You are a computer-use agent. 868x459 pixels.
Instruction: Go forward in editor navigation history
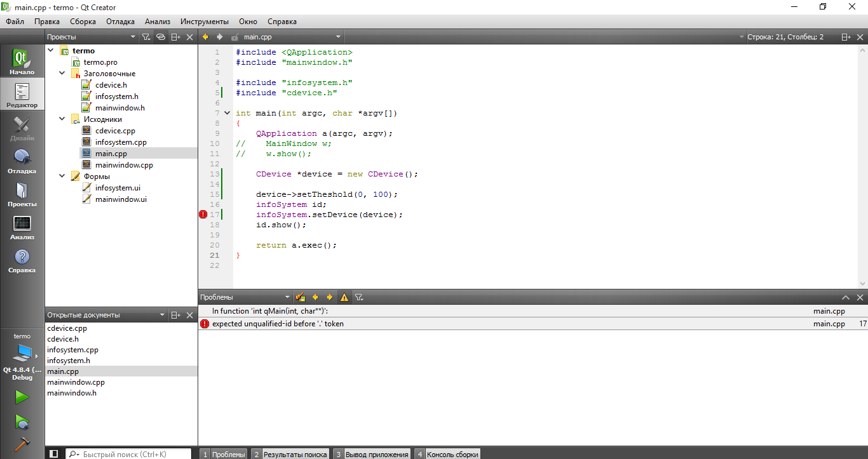click(219, 37)
